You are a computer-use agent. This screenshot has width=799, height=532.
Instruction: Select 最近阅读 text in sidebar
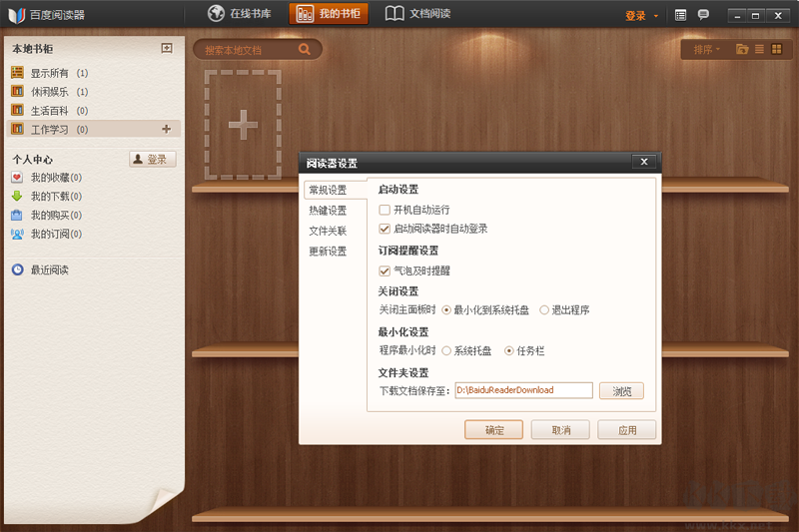click(49, 269)
